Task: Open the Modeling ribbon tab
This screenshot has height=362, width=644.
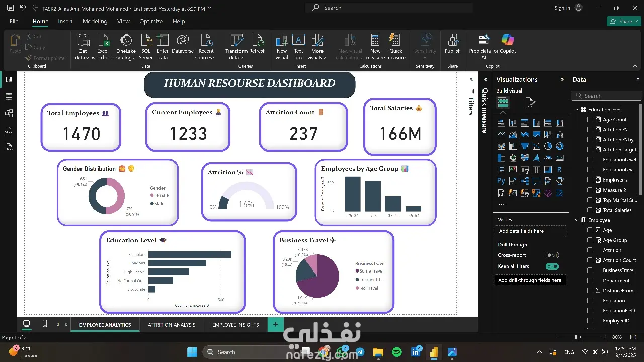Action: [95, 21]
